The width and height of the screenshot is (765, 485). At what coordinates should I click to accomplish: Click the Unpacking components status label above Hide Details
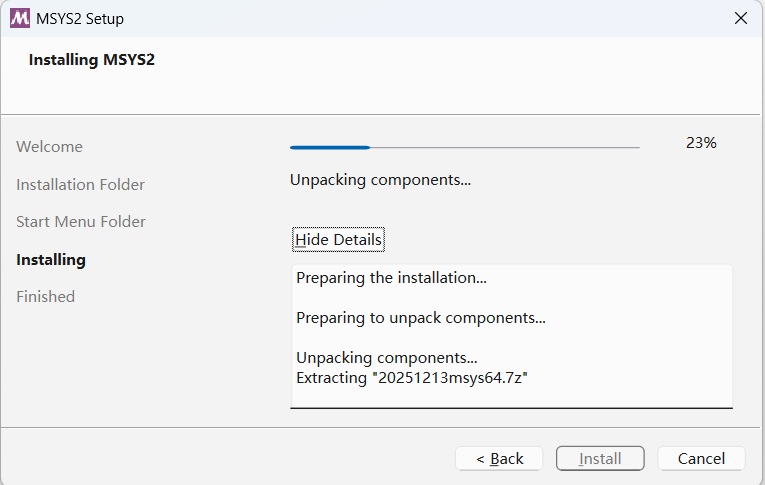(x=380, y=180)
